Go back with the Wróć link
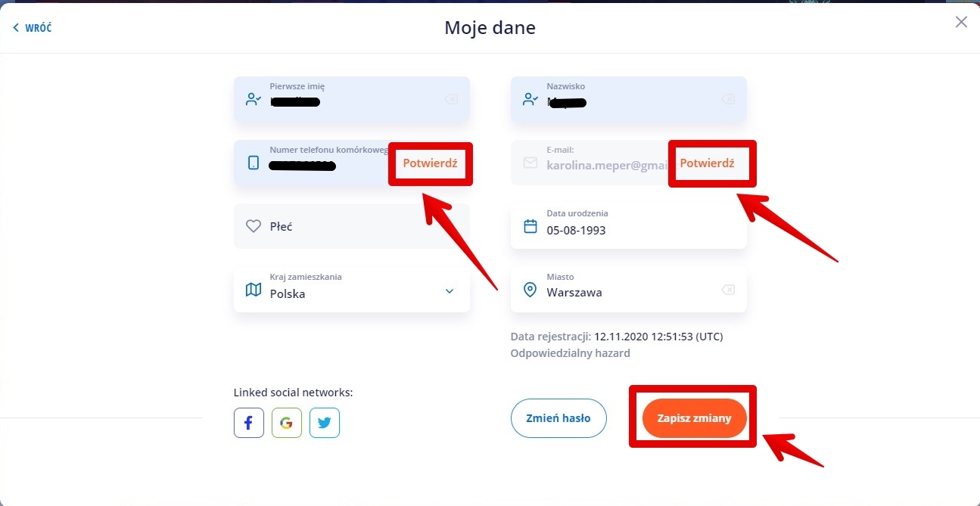The width and height of the screenshot is (980, 506). (33, 28)
